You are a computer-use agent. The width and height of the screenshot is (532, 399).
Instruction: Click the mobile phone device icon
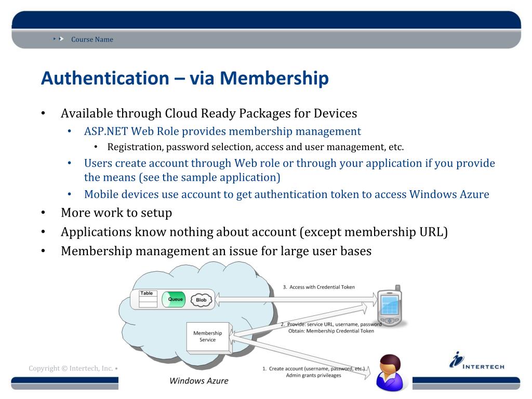pyautogui.click(x=390, y=305)
